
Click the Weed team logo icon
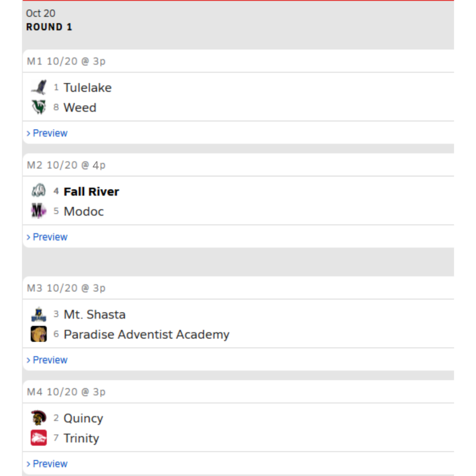click(39, 107)
